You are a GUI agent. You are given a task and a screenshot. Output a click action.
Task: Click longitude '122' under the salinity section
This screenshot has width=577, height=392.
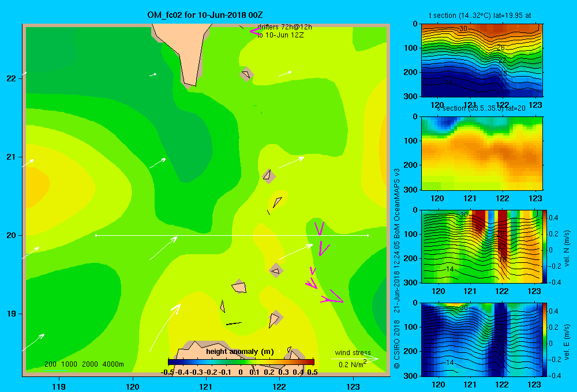click(503, 198)
